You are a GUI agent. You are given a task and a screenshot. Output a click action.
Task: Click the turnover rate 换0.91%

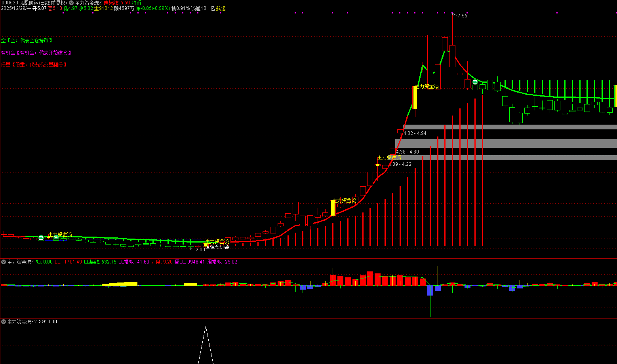pyautogui.click(x=181, y=8)
